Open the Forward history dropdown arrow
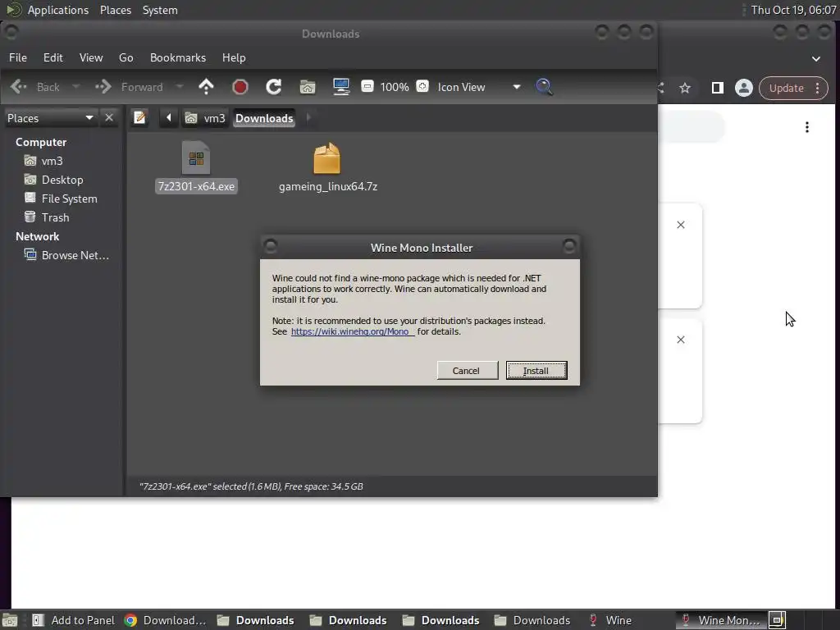Image resolution: width=840 pixels, height=630 pixels. point(180,87)
